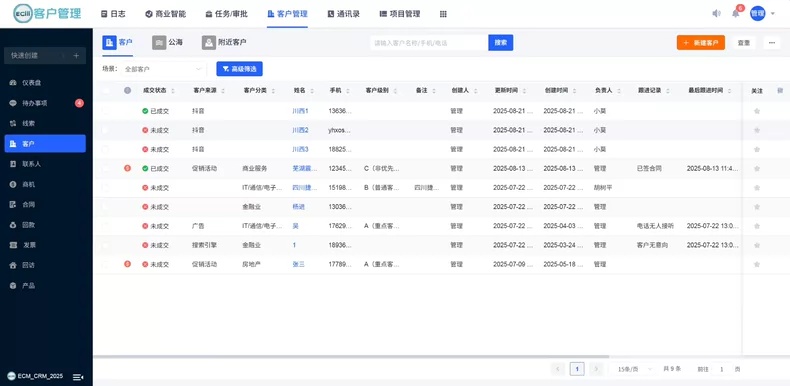Open 商业智能 in top navigation
The height and width of the screenshot is (386, 790).
pos(166,14)
